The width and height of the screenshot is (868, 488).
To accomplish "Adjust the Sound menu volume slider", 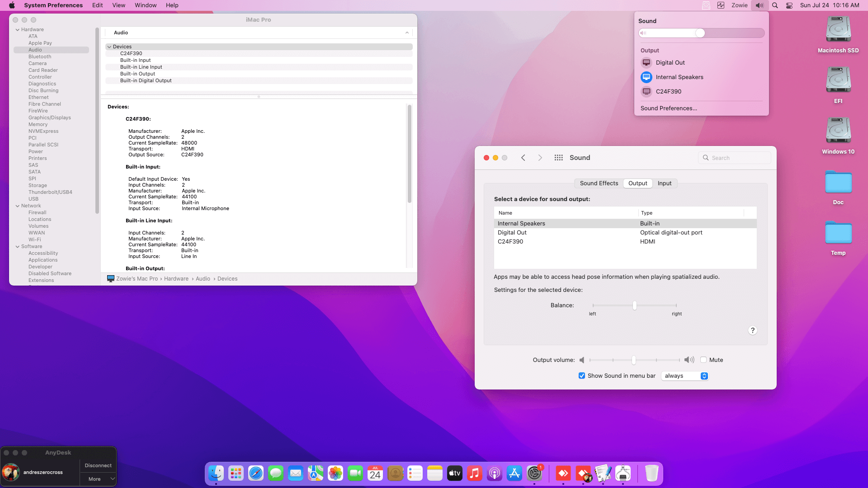I will pyautogui.click(x=702, y=33).
